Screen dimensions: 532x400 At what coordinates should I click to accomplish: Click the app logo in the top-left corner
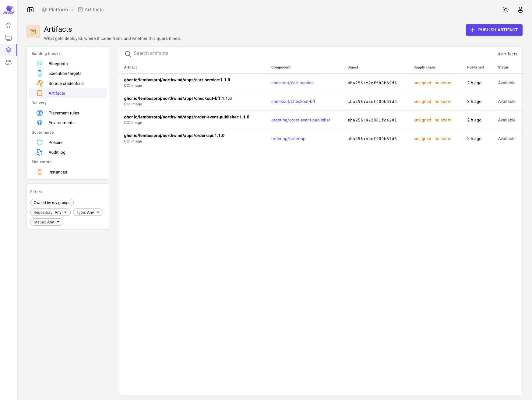[x=9, y=10]
